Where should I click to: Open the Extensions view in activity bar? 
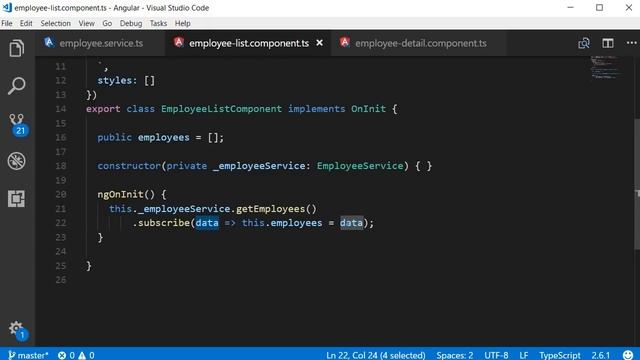[16, 199]
